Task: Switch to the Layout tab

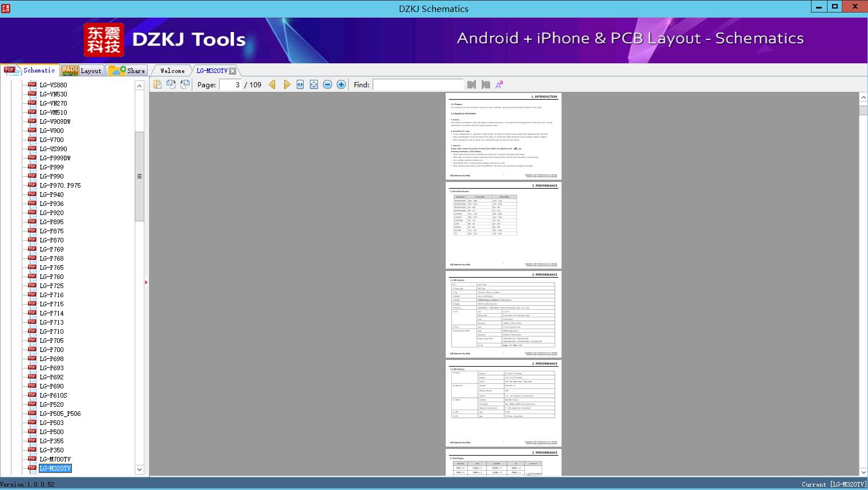Action: 82,71
